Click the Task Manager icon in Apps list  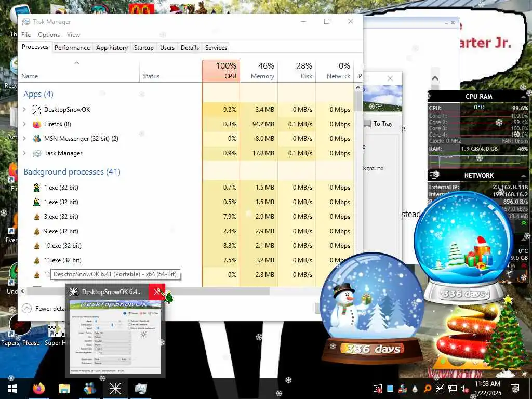[37, 153]
